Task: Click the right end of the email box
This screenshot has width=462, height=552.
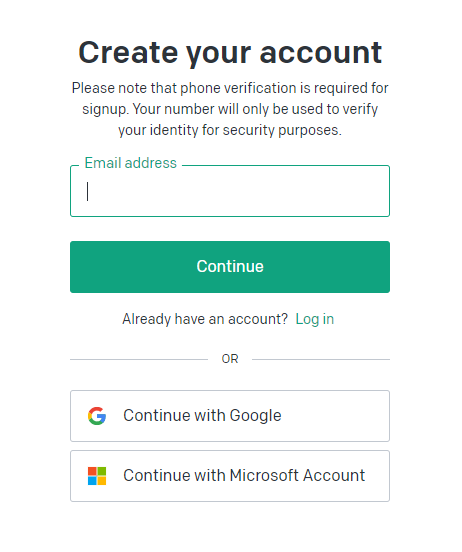Action: coord(380,191)
